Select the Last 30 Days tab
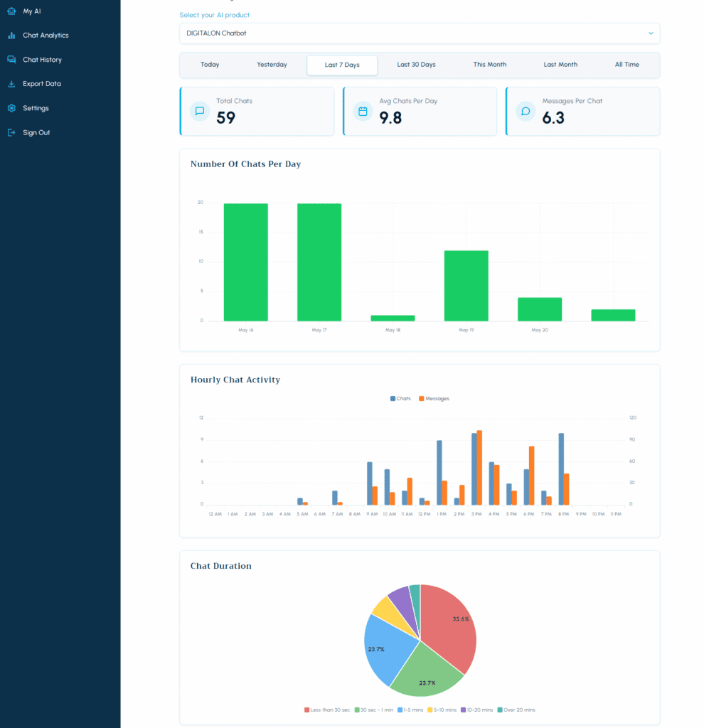The image size is (704, 728). (x=416, y=65)
